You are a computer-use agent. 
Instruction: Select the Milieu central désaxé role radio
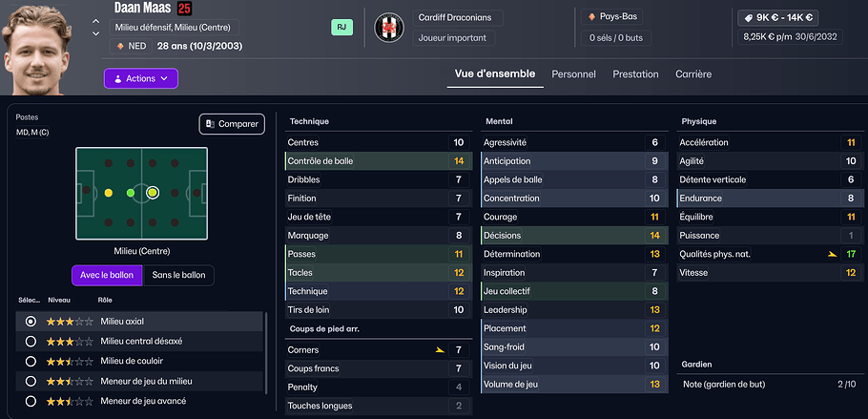pos(31,341)
